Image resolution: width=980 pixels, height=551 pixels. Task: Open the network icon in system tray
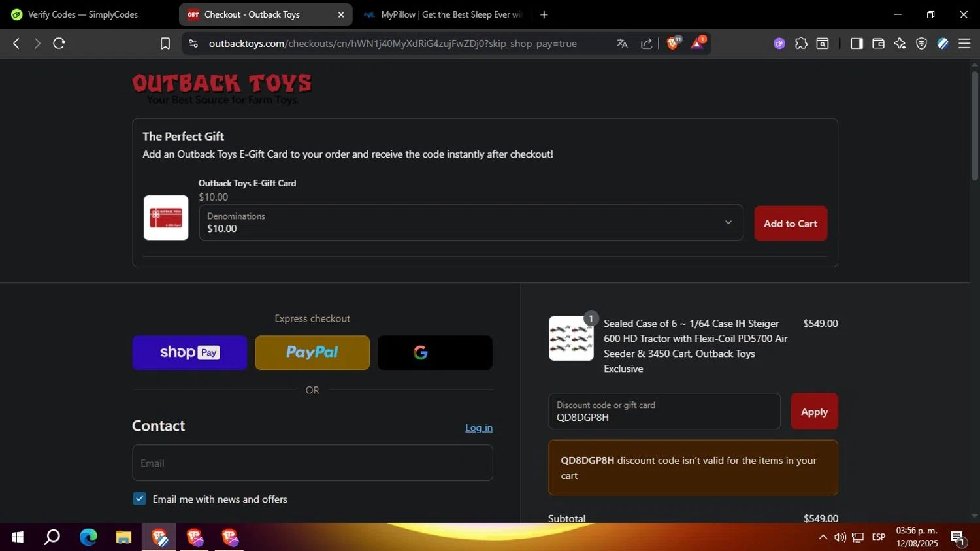(x=858, y=537)
